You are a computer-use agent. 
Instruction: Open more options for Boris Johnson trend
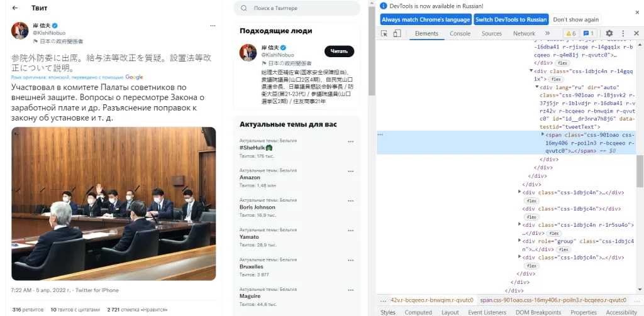pyautogui.click(x=351, y=201)
